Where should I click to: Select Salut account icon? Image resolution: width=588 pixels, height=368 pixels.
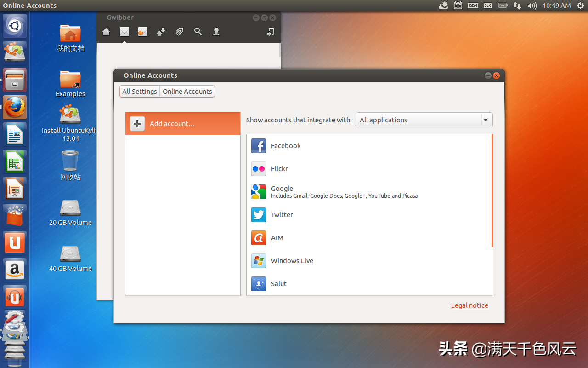click(259, 284)
